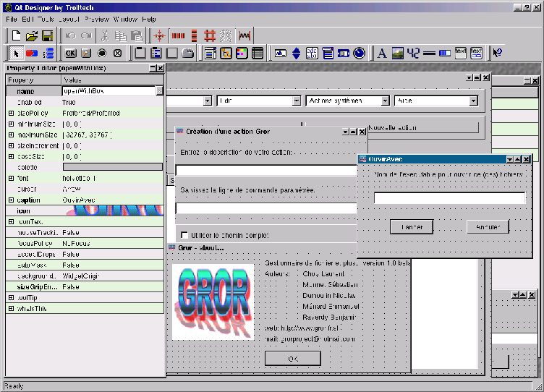Select the RadioButton widget tool
This screenshot has height=392, width=544.
[x=102, y=53]
